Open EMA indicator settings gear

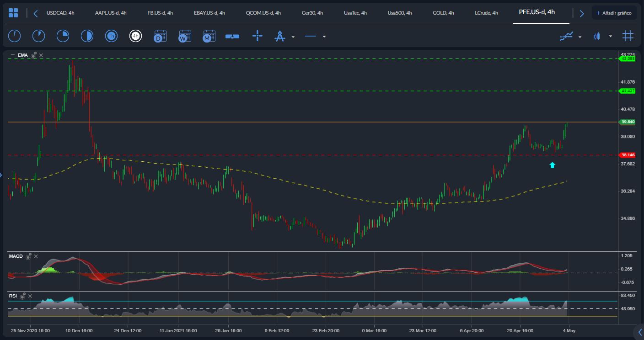(34, 55)
